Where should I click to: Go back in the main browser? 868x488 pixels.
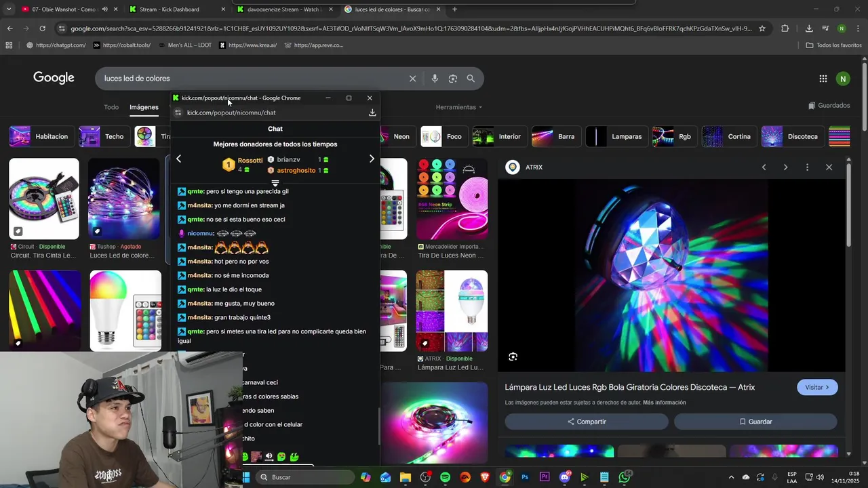pyautogui.click(x=9, y=28)
